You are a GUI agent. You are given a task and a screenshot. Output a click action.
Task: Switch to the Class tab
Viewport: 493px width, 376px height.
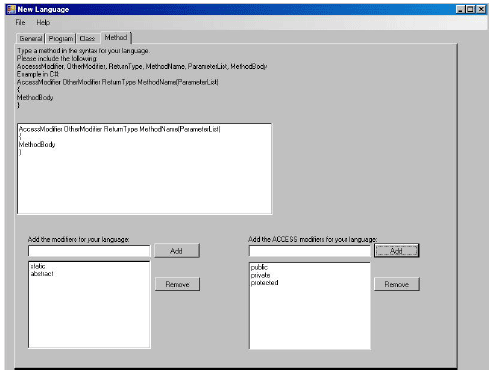87,39
